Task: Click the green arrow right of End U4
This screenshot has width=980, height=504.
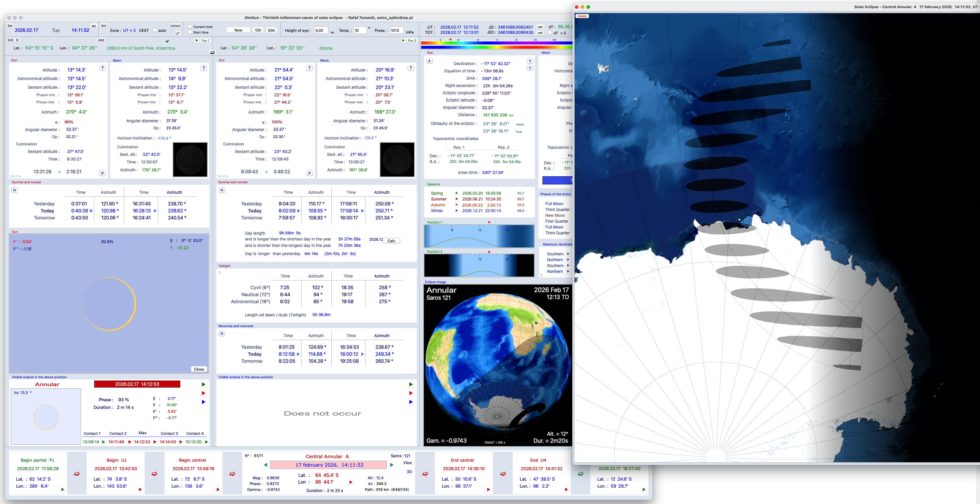Action: [580, 474]
